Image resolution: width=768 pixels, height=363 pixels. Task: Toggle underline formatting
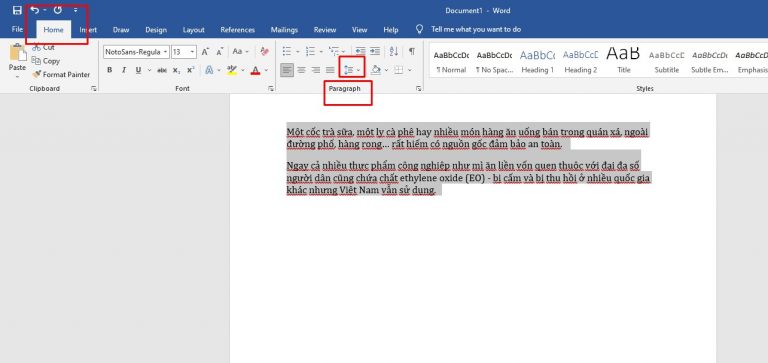pos(138,70)
